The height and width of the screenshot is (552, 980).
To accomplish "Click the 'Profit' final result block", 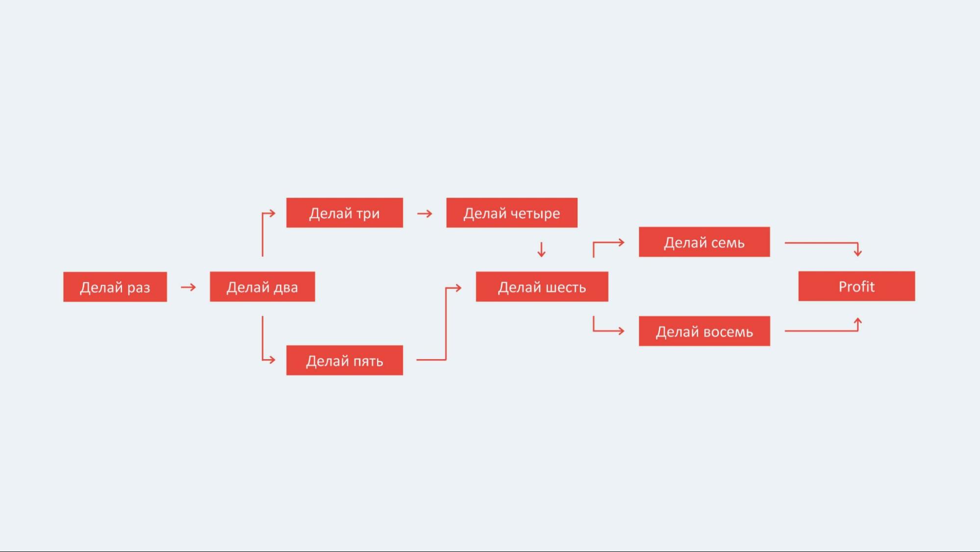I will (x=855, y=287).
